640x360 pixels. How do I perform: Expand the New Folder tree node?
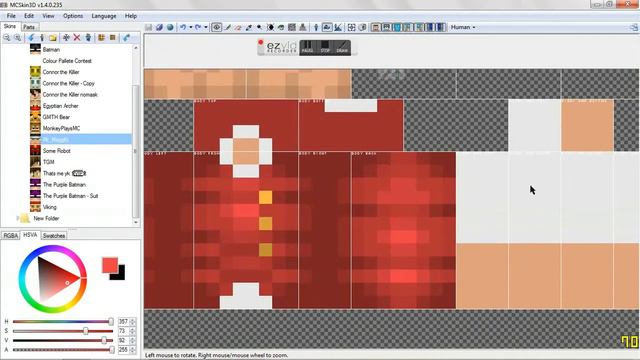17,218
